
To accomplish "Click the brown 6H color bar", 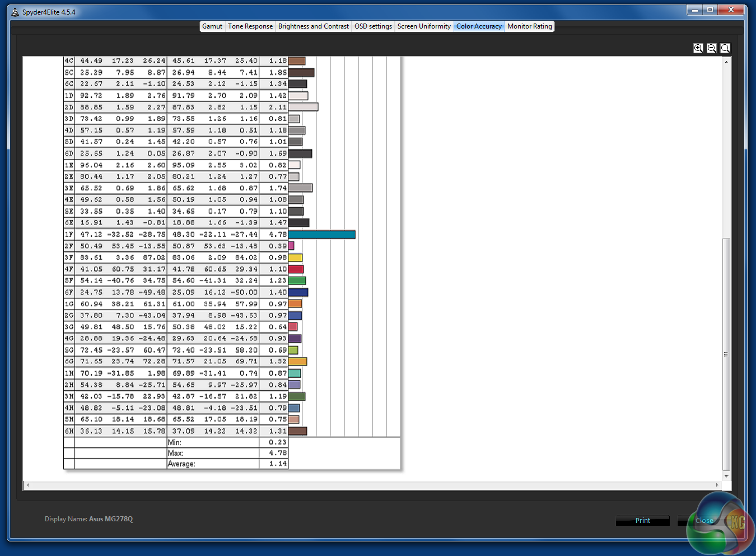I will [298, 431].
